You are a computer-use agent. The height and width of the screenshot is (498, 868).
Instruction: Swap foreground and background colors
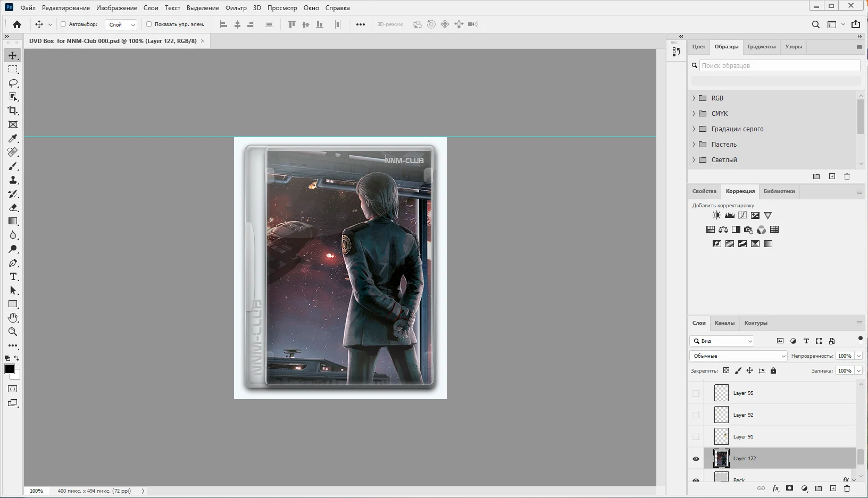click(16, 358)
